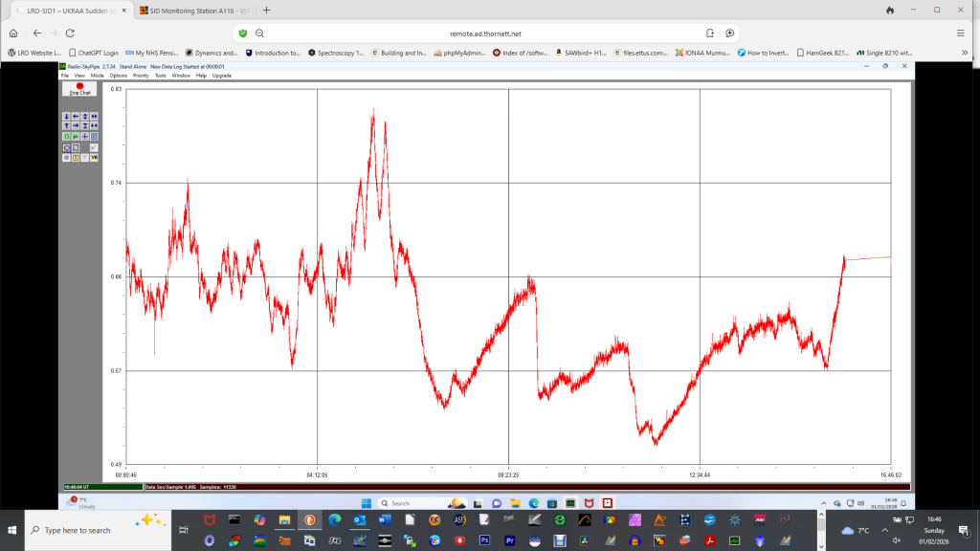Click the vertical expand arrows icon

pos(85,116)
